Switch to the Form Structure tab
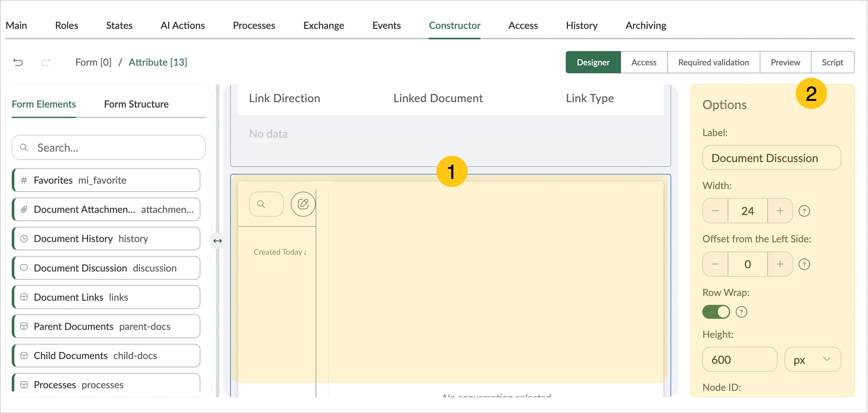Image resolution: width=868 pixels, height=413 pixels. click(136, 104)
